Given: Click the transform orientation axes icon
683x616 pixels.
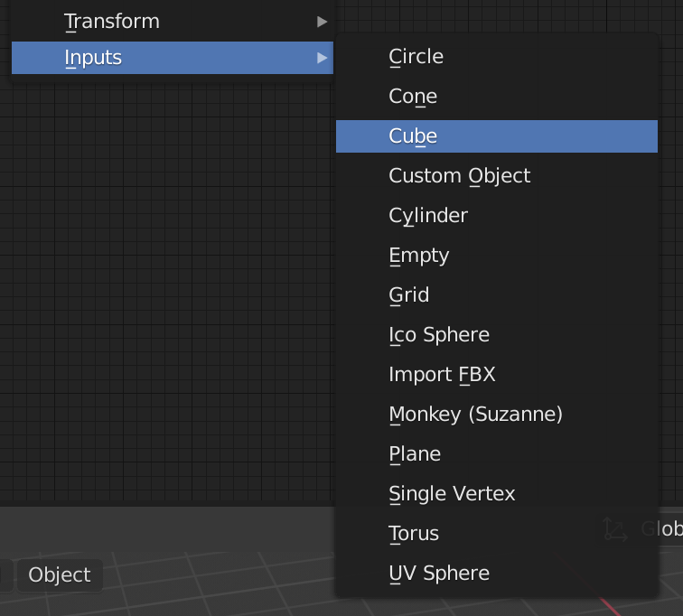Looking at the screenshot, I should (x=615, y=530).
